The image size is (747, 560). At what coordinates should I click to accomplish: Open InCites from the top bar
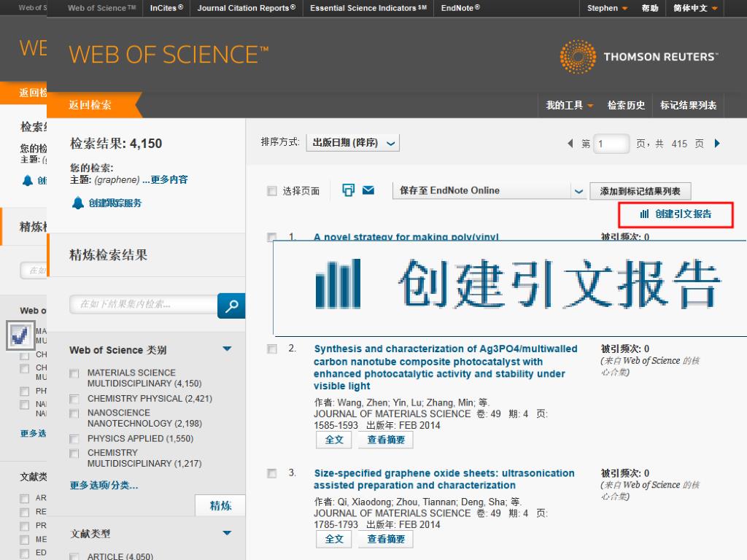pos(166,8)
